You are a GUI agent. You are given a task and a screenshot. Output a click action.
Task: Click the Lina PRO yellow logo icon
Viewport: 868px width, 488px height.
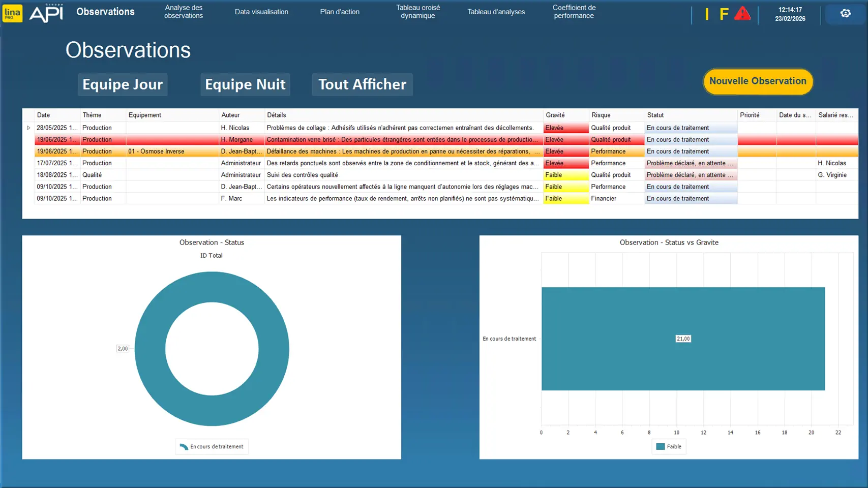click(12, 13)
